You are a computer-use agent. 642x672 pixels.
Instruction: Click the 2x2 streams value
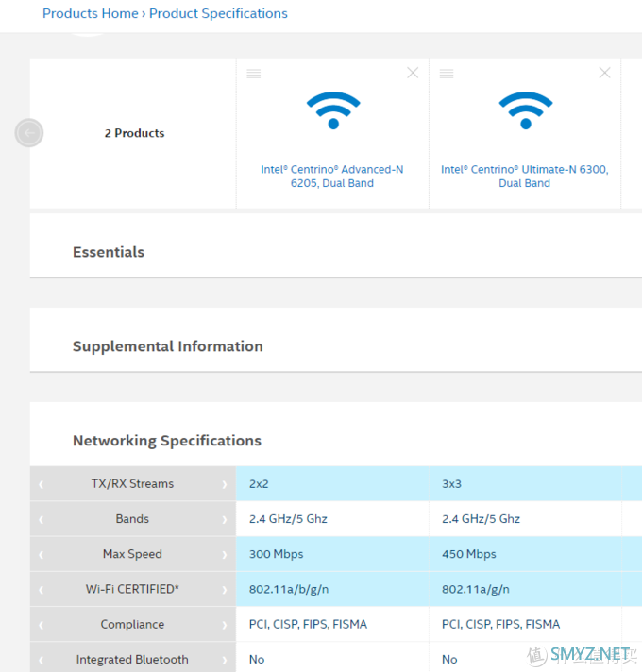coord(259,484)
